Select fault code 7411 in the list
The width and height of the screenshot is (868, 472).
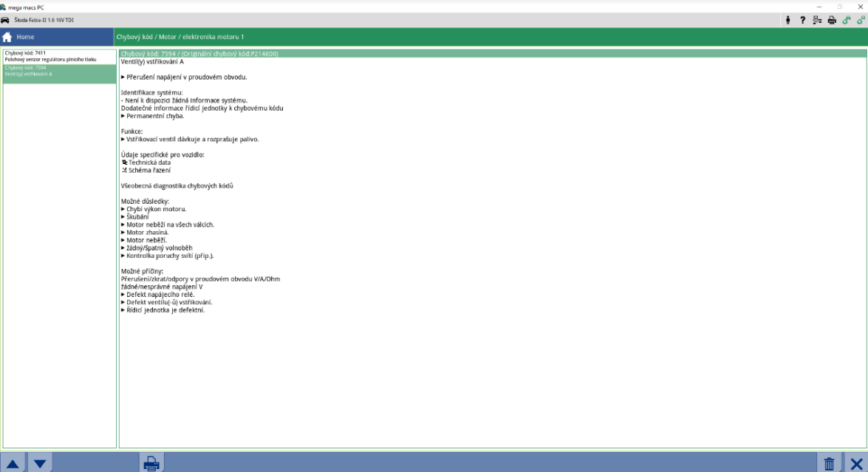59,56
